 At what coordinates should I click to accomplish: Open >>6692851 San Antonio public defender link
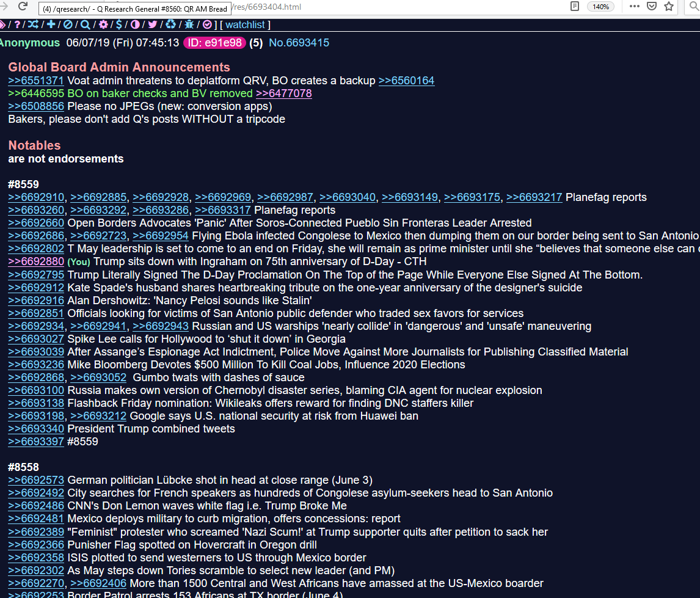point(36,314)
